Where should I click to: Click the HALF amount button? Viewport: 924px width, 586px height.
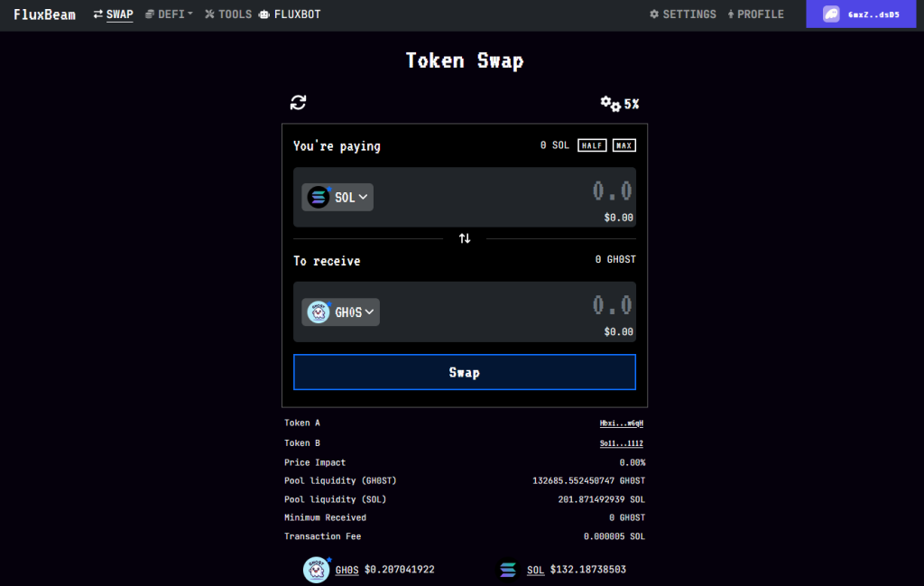592,145
